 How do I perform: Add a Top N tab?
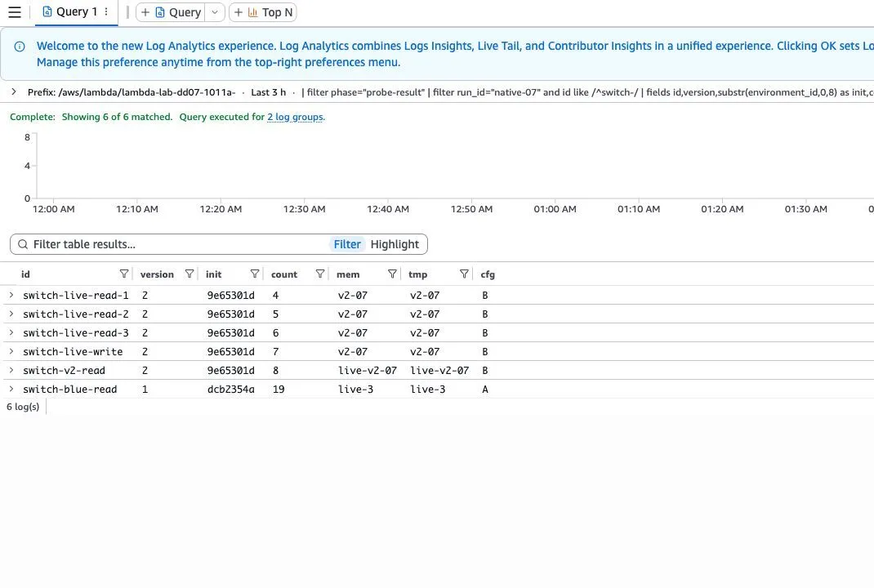[x=262, y=12]
